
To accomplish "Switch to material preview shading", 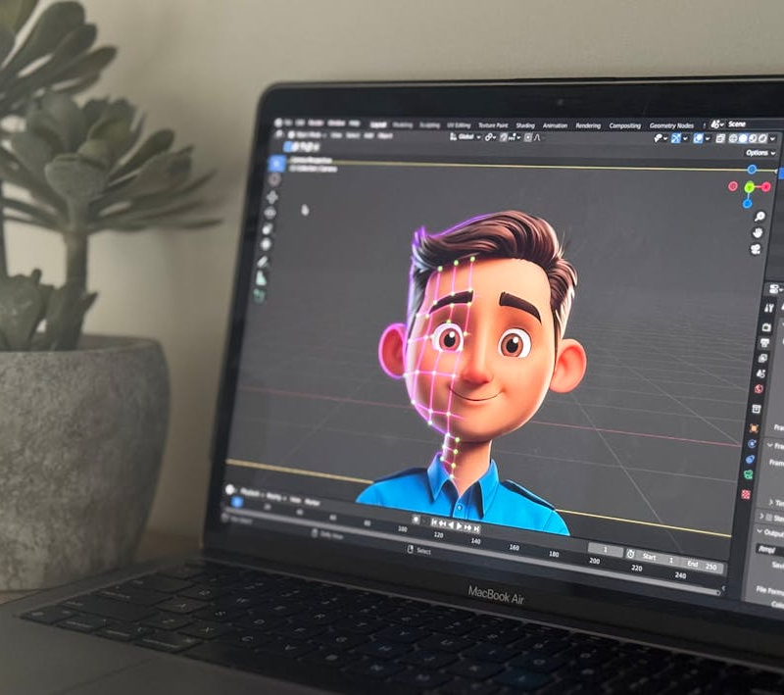I will (x=753, y=138).
